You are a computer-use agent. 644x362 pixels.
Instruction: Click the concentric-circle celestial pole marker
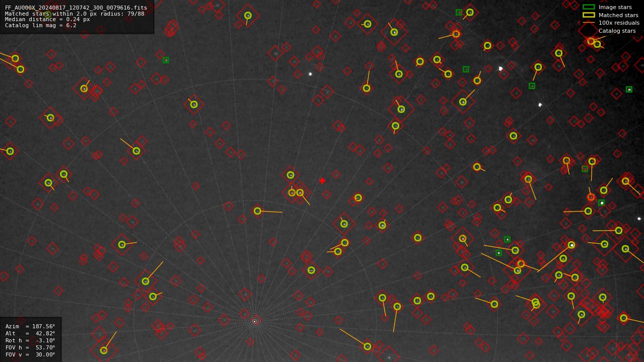pos(254,321)
